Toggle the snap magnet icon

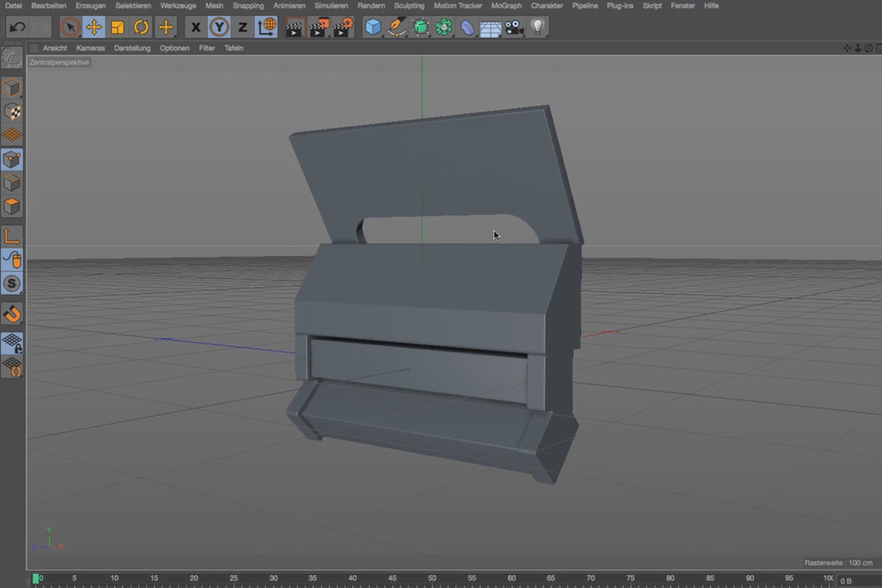pos(12,314)
